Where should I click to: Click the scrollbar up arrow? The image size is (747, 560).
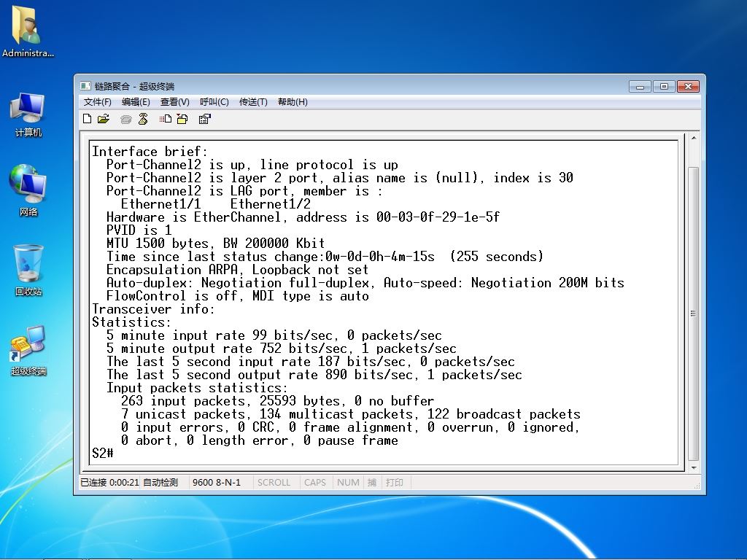(694, 138)
